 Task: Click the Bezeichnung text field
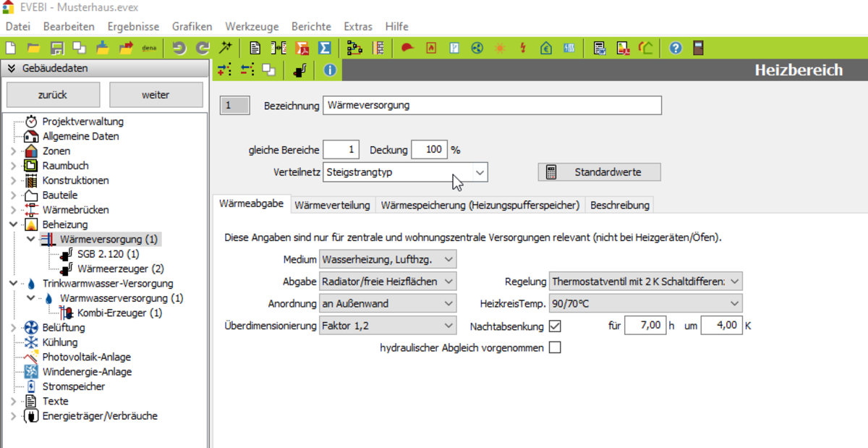(492, 106)
